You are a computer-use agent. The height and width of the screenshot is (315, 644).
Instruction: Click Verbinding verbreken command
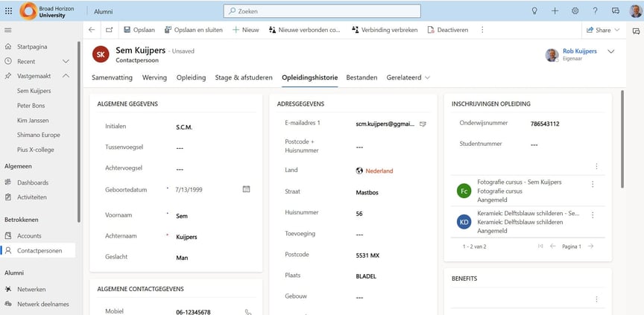point(385,30)
